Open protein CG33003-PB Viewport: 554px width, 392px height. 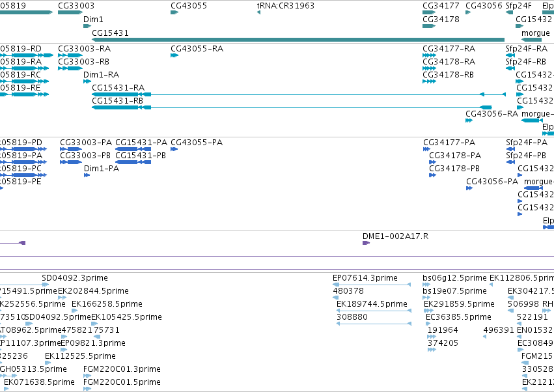click(85, 156)
